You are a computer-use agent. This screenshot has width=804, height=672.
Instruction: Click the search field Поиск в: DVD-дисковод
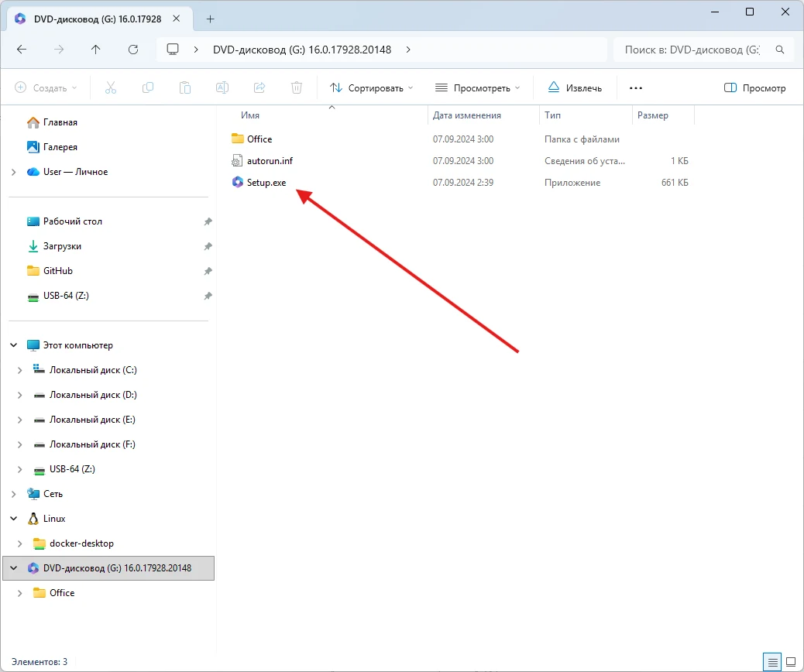point(692,50)
